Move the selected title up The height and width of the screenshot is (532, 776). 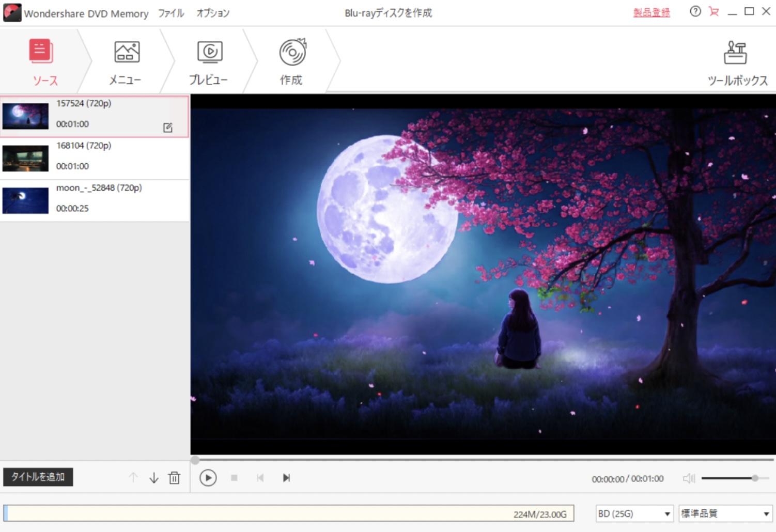click(x=133, y=478)
